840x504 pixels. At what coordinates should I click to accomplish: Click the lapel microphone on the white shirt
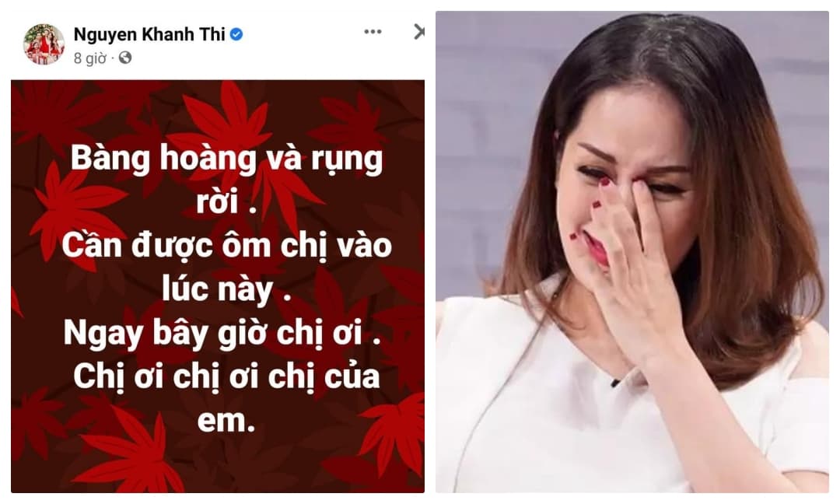(615, 383)
